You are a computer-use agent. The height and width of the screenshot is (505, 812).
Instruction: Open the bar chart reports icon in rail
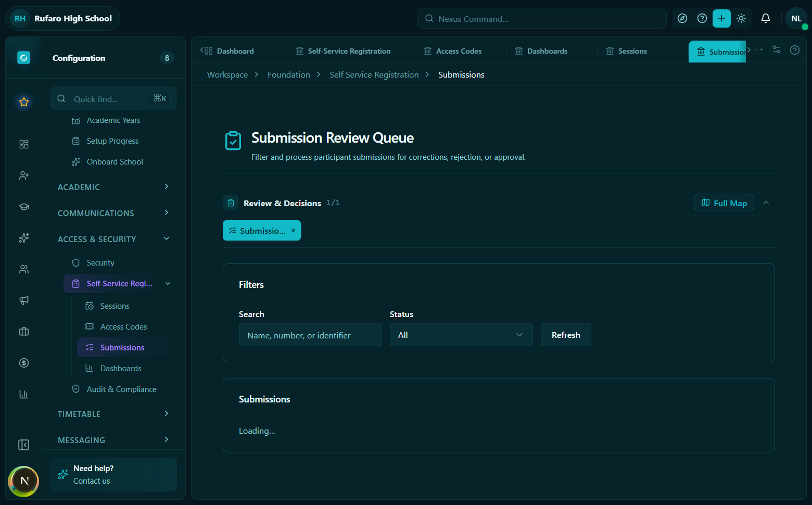[x=24, y=394]
